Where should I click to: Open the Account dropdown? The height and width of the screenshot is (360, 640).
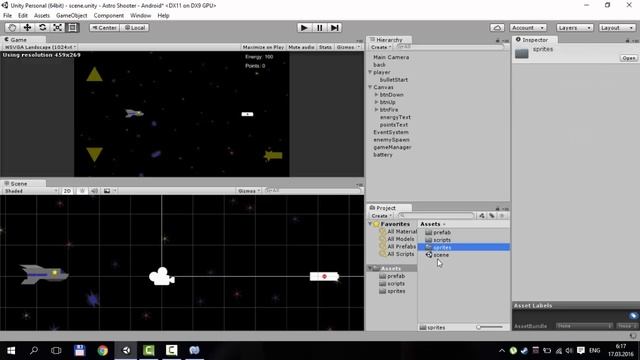(528, 28)
